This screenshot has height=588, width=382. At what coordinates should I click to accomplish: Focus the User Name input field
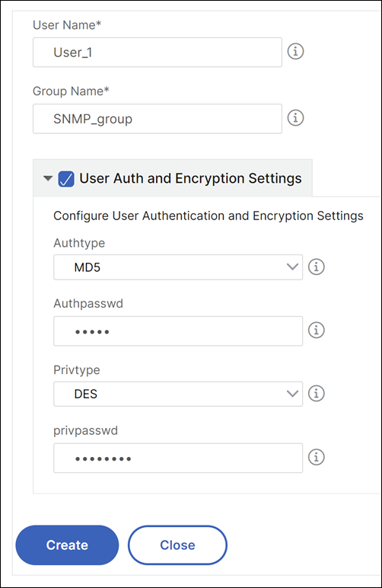click(x=158, y=52)
